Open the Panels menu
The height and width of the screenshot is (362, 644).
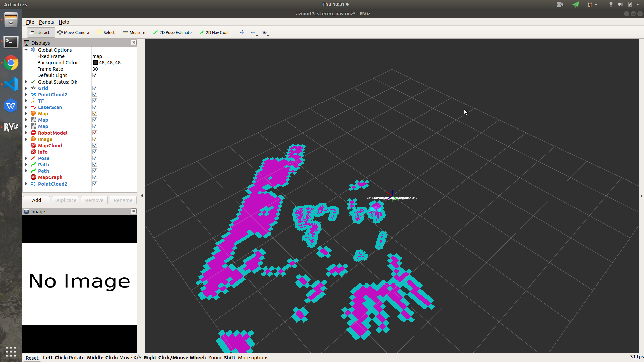click(x=46, y=22)
